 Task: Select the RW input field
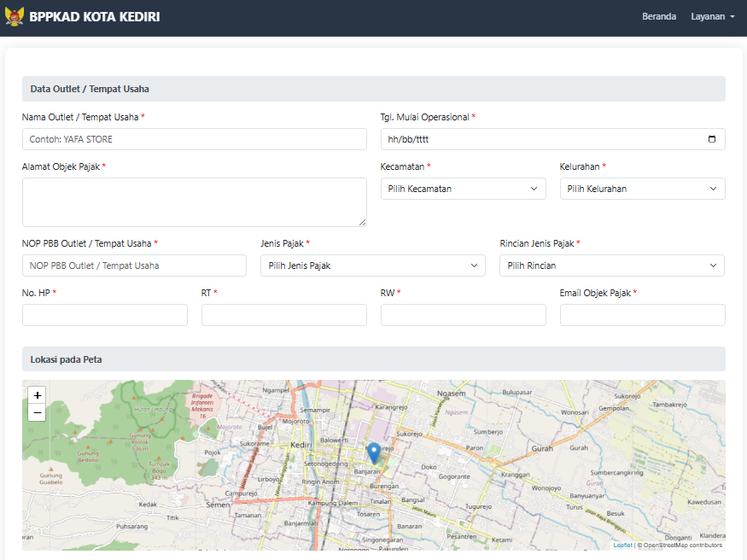pos(463,315)
